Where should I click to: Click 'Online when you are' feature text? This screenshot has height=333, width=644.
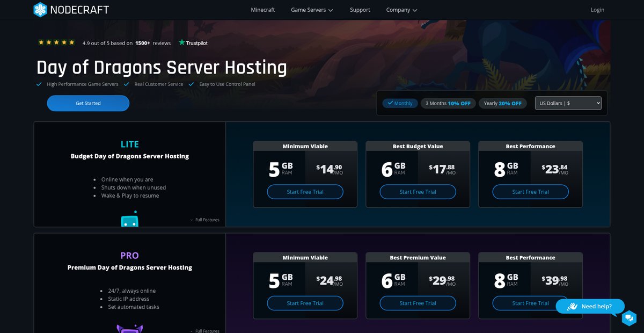click(x=127, y=179)
